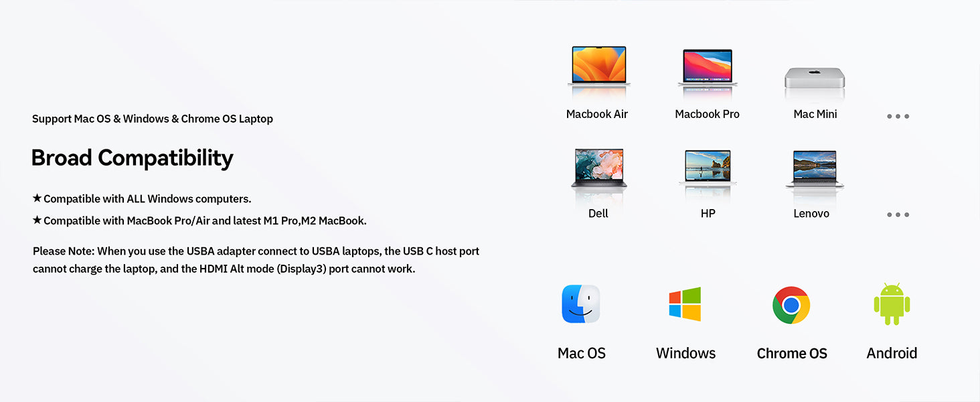980x402 pixels.
Task: Click the Mac OS Finder face icon
Action: 580,304
